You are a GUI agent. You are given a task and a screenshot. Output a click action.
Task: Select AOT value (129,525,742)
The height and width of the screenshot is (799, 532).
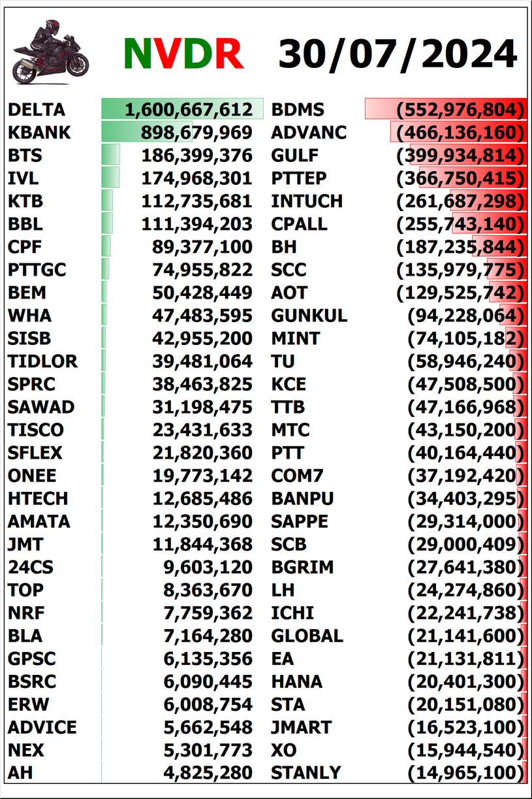pos(460,293)
